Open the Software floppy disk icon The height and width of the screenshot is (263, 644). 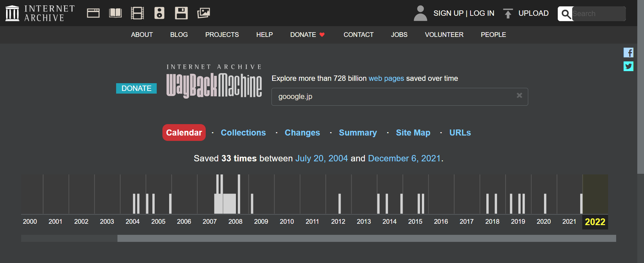181,13
